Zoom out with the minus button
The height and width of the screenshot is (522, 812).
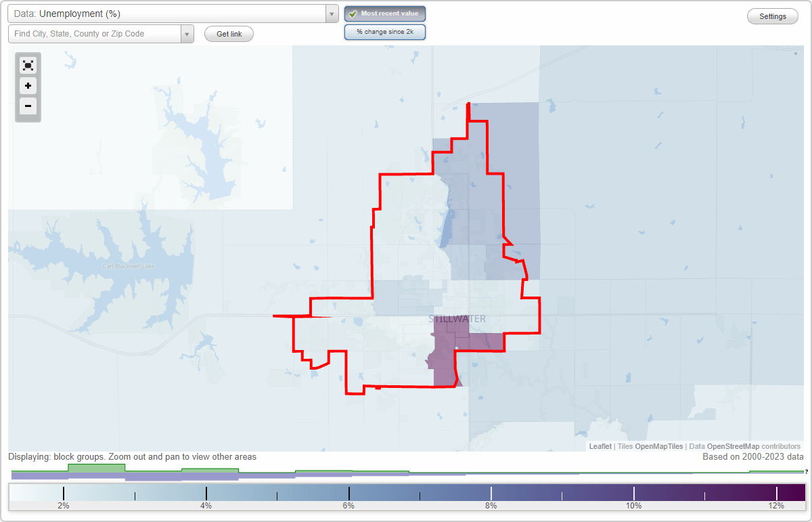pos(28,106)
